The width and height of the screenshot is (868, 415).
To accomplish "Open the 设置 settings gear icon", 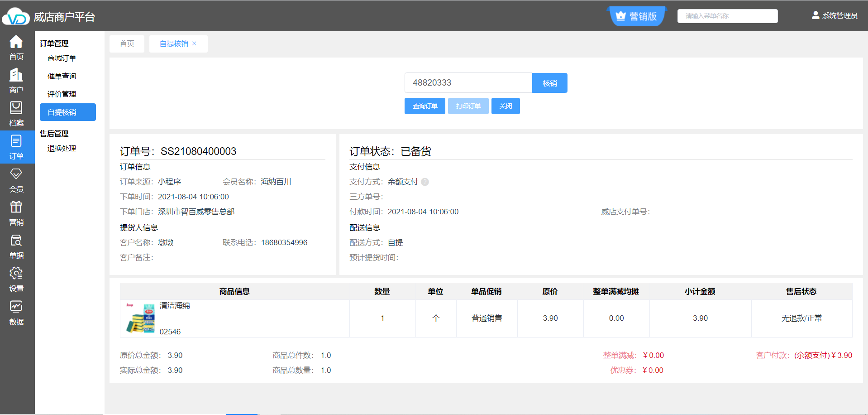I will click(x=16, y=279).
